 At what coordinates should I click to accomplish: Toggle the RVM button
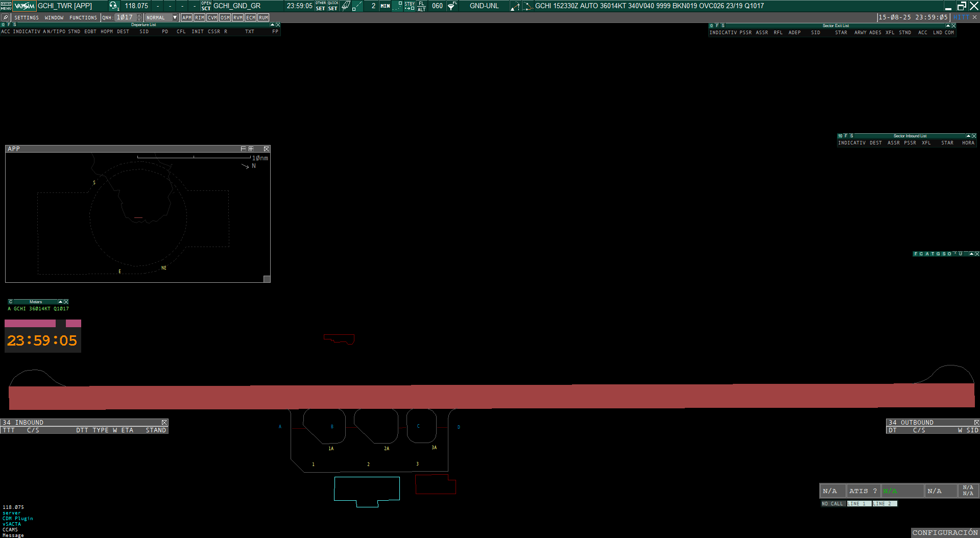[x=238, y=17]
